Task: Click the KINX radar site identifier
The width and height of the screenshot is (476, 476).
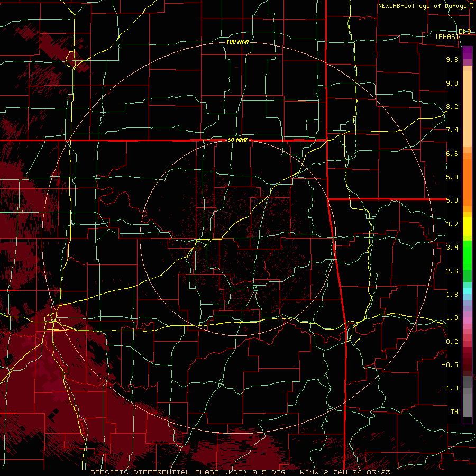Action: click(309, 472)
